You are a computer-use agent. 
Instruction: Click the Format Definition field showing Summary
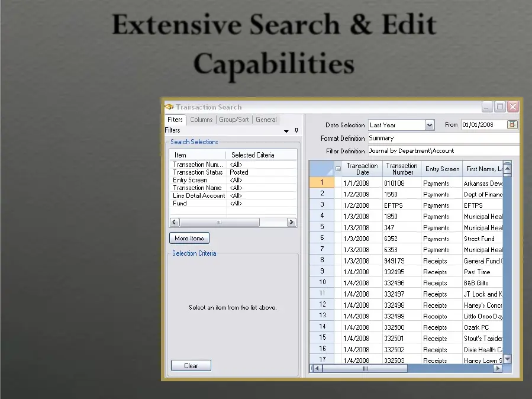(444, 138)
